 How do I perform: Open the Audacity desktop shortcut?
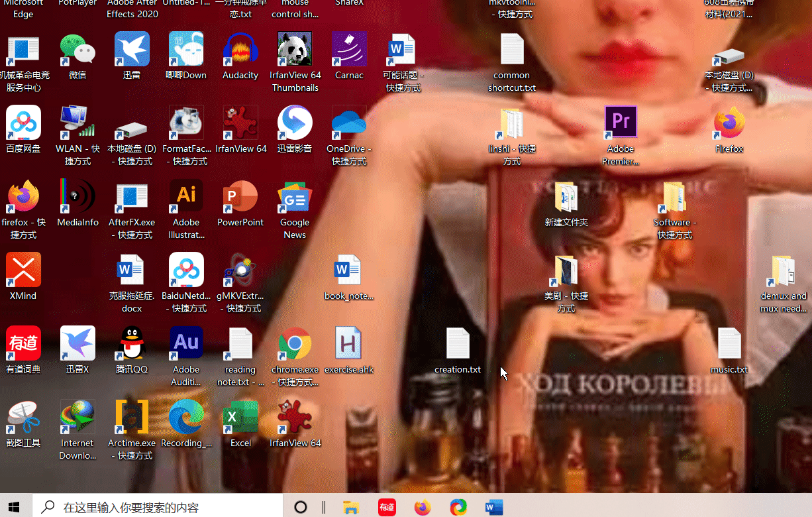coord(240,50)
